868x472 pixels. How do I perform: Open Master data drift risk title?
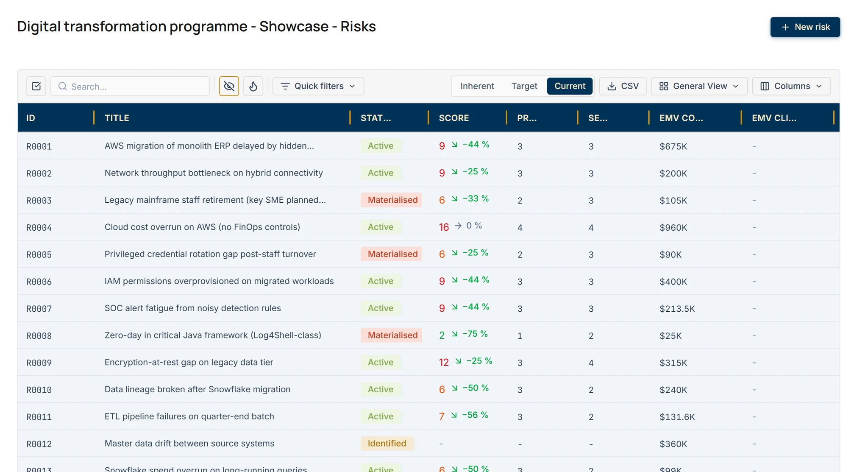[189, 444]
